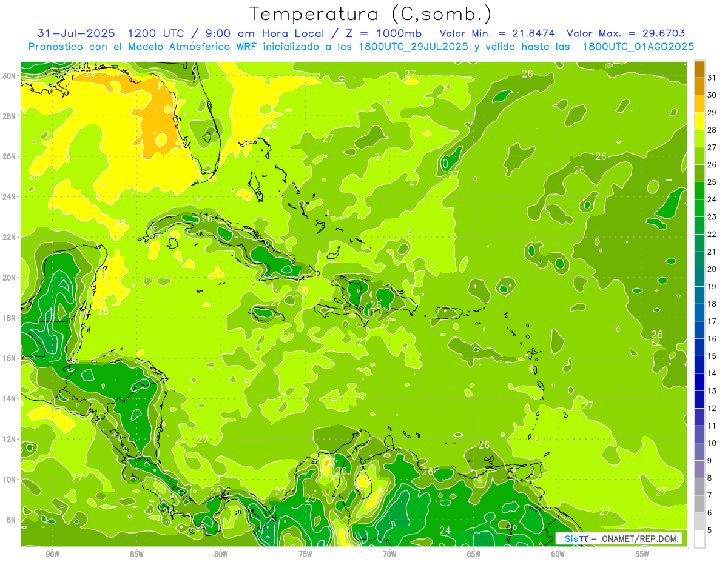Click the "80W" longitude axis label
Viewport: 728px width, 562px height.
click(x=221, y=554)
